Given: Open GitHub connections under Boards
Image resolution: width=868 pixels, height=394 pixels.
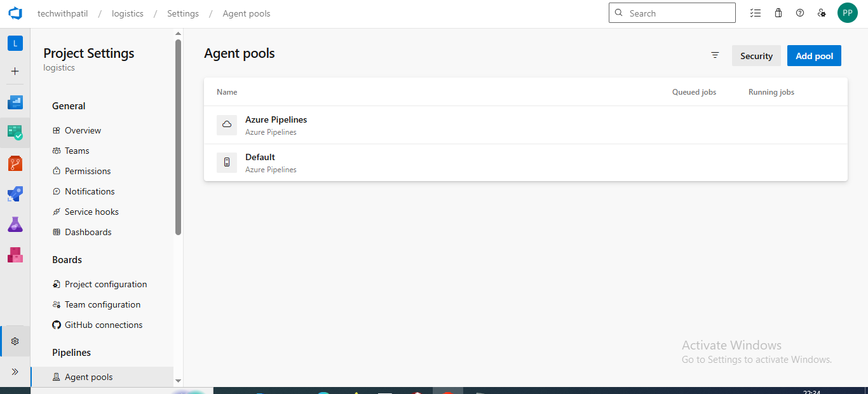Looking at the screenshot, I should coord(103,325).
